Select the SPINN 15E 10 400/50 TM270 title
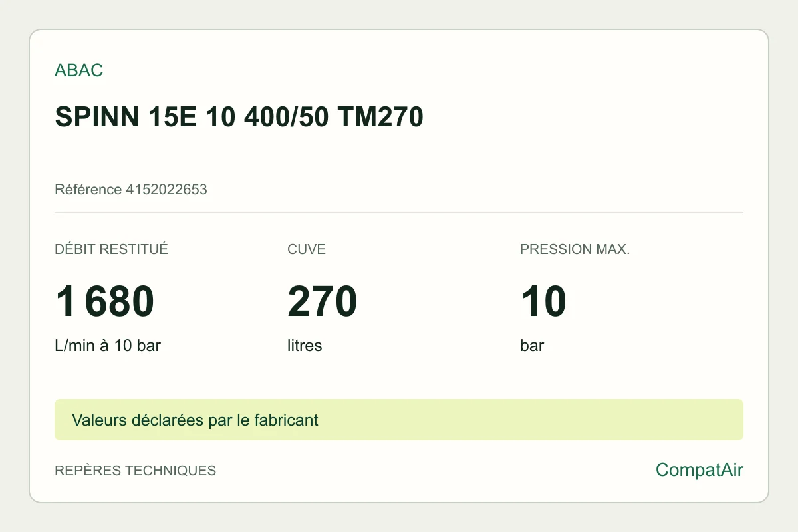Screen dimensions: 798x532 pos(239,118)
